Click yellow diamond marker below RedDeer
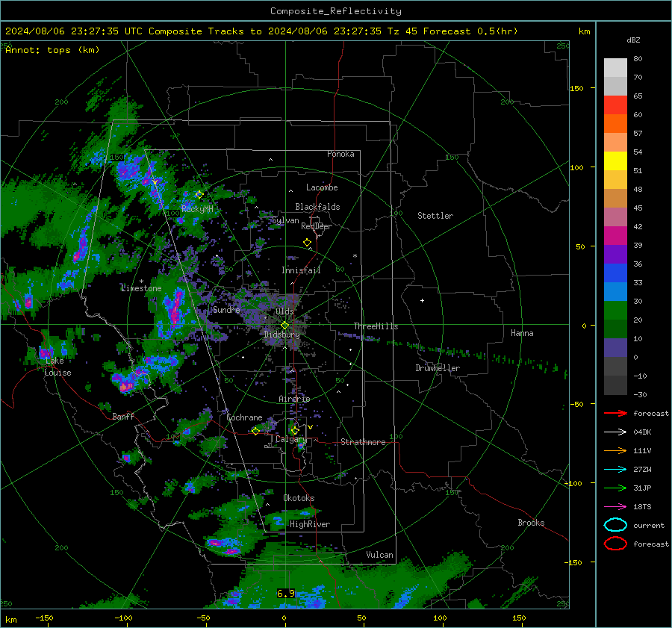This screenshot has height=628, width=672. 308,243
